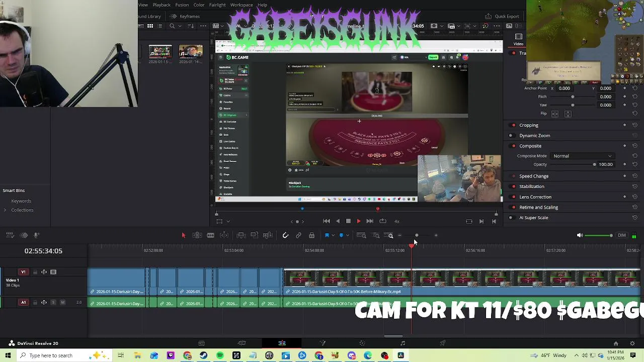Click the Pitch slider handle
Viewport: 644px width, 362px height.
click(x=573, y=97)
